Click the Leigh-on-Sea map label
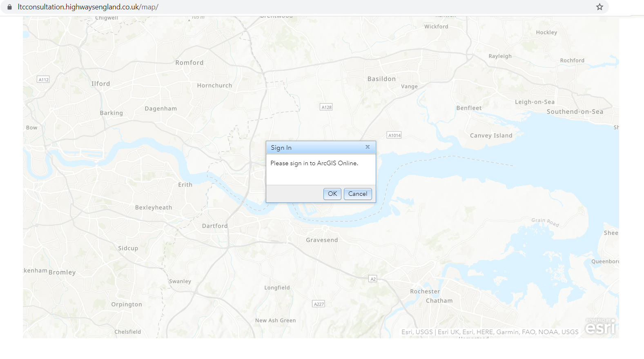Screen dimensions: 644x359 click(x=535, y=102)
